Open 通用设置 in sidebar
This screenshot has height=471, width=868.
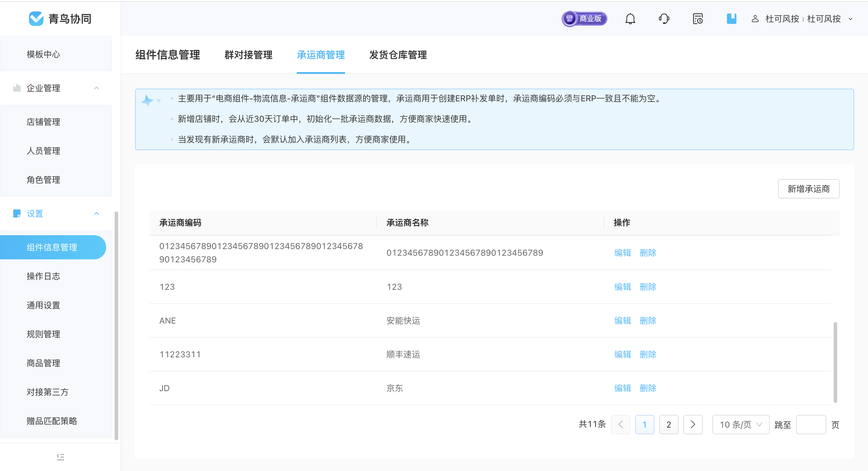43,305
